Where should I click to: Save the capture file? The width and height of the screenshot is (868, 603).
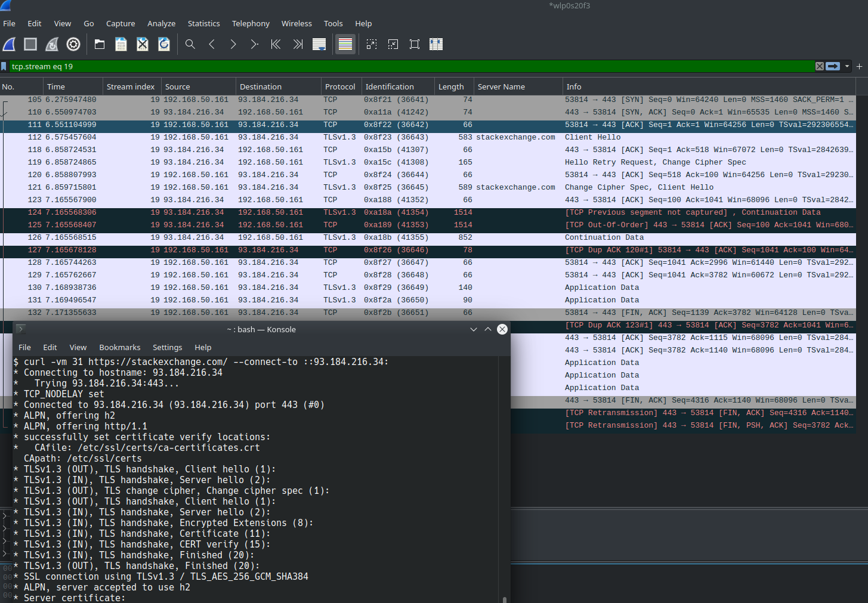click(x=121, y=44)
